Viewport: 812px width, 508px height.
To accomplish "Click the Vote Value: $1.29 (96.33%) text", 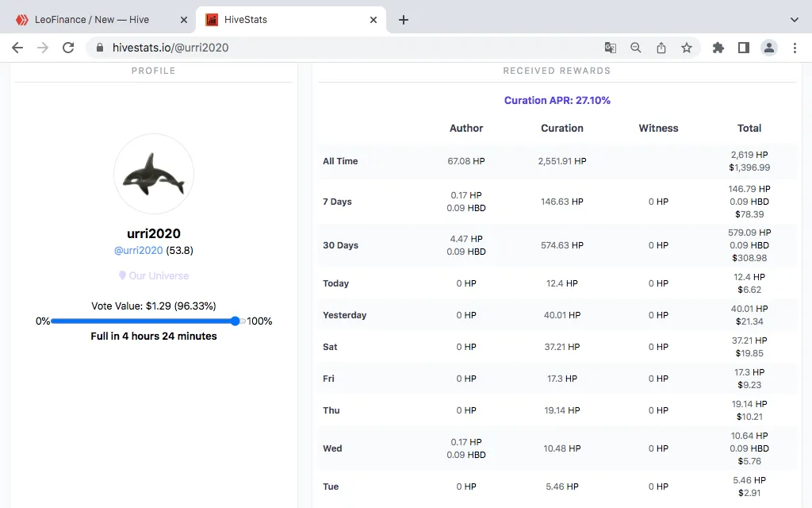I will coord(154,306).
